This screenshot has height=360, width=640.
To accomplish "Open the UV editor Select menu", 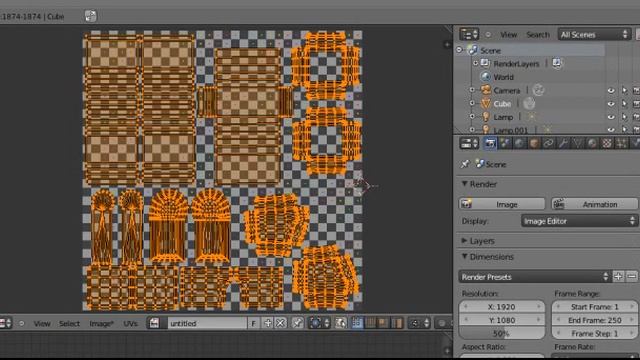I will (69, 323).
